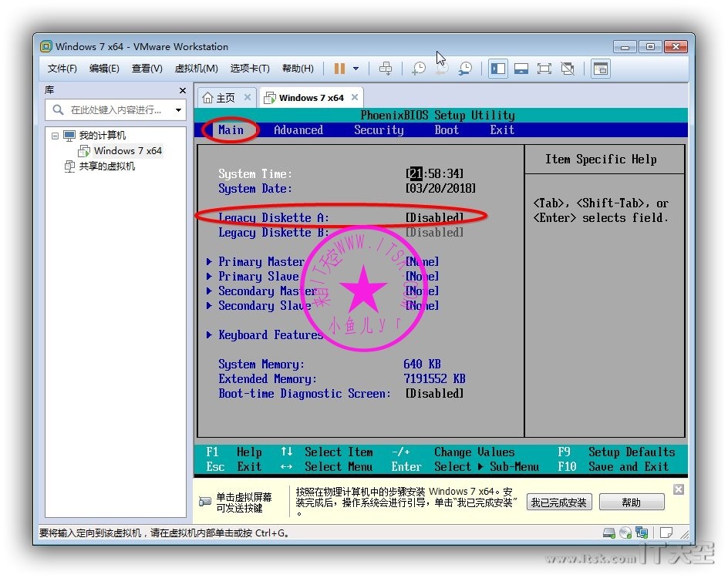
Task: Switch to Unity mode icon
Action: [x=568, y=69]
